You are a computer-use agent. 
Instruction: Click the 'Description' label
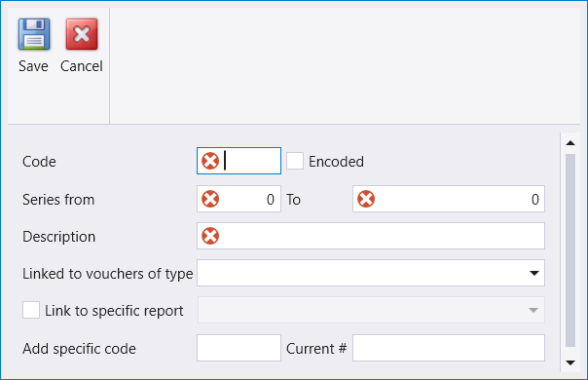coord(58,237)
